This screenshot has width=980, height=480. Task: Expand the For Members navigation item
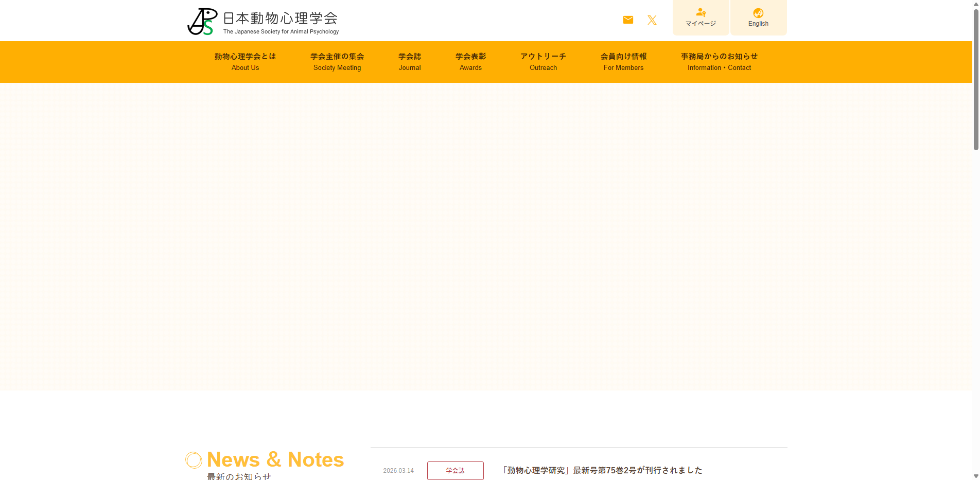click(x=623, y=62)
